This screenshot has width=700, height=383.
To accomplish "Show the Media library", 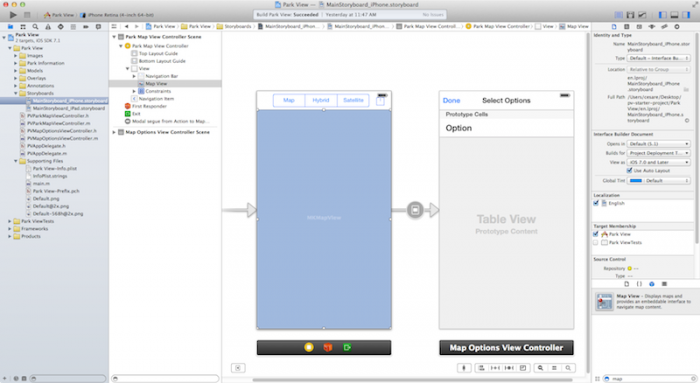I will coord(664,284).
